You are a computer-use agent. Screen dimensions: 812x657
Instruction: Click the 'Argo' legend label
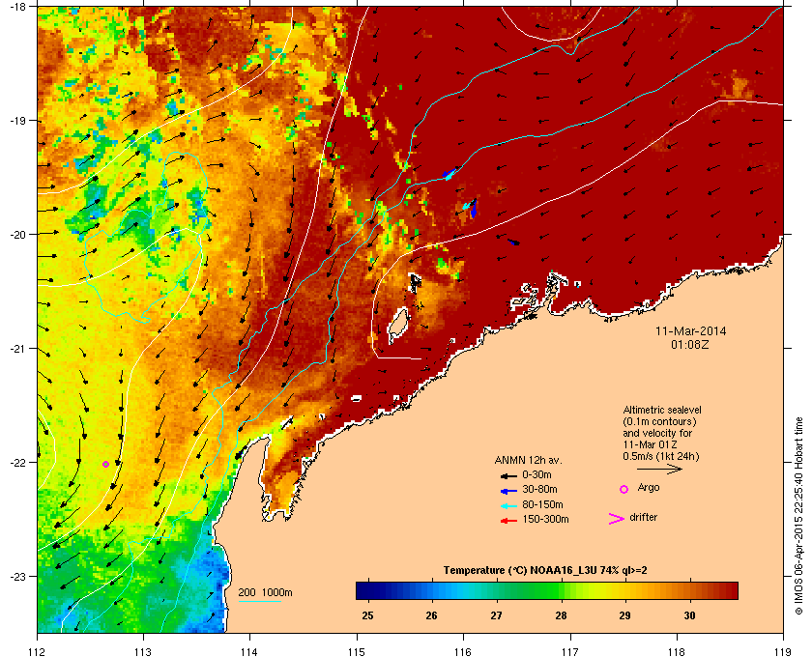point(649,488)
